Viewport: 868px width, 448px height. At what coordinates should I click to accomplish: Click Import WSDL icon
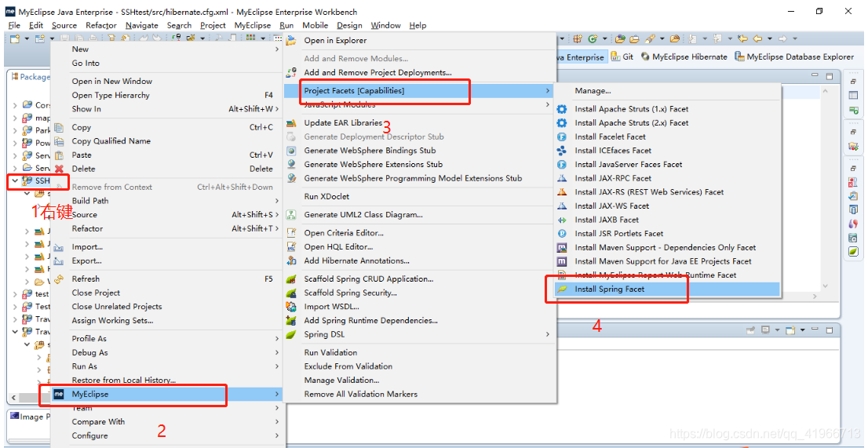point(291,307)
